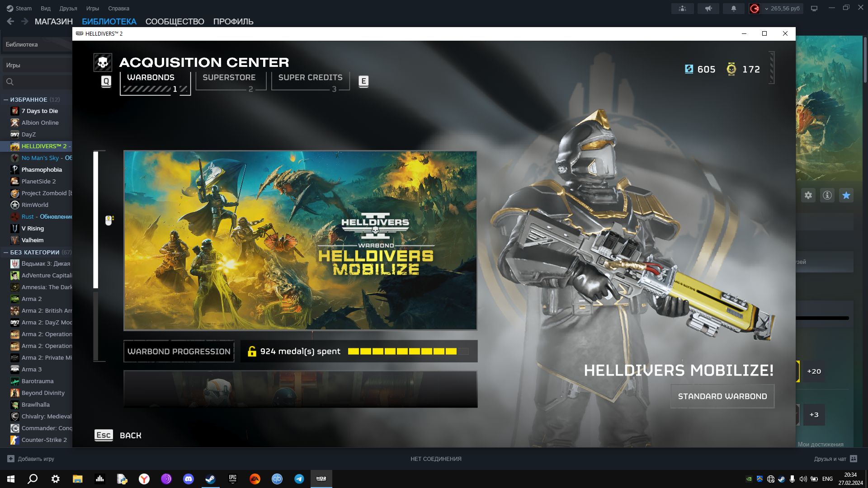868x488 pixels.
Task: Open EA app from taskbar
Action: [255, 479]
